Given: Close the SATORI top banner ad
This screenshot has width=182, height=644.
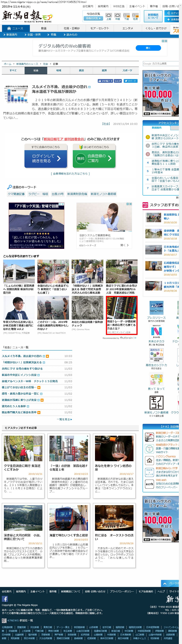Looking at the screenshot, I should pyautogui.click(x=166, y=41).
